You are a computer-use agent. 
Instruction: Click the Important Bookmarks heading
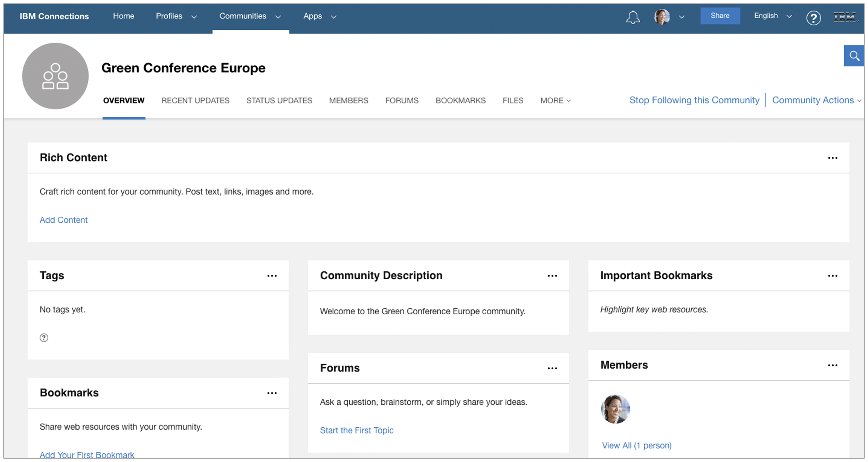[x=656, y=275]
